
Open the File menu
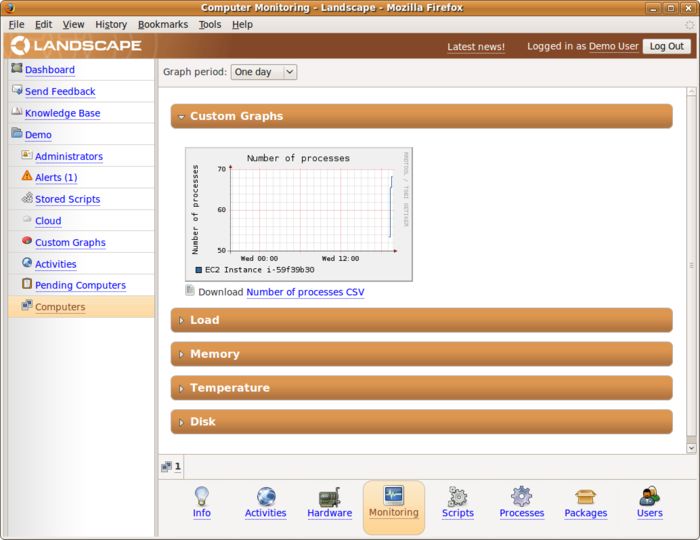(17, 25)
